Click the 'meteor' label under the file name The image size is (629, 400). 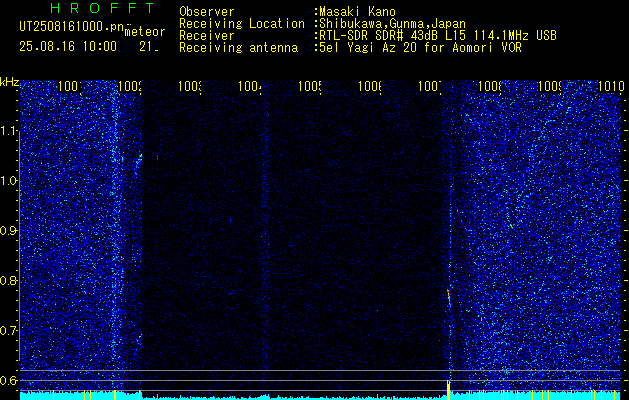(x=145, y=32)
